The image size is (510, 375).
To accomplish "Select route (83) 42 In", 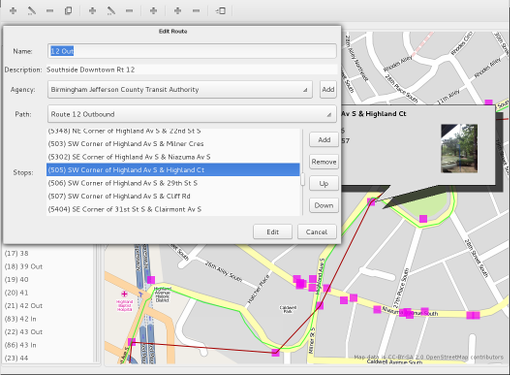I will point(48,319).
